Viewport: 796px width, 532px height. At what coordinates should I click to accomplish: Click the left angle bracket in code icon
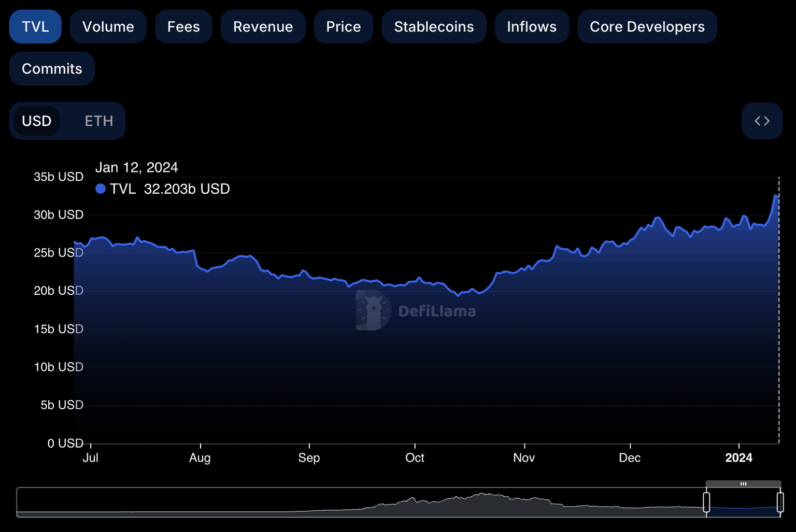758,121
